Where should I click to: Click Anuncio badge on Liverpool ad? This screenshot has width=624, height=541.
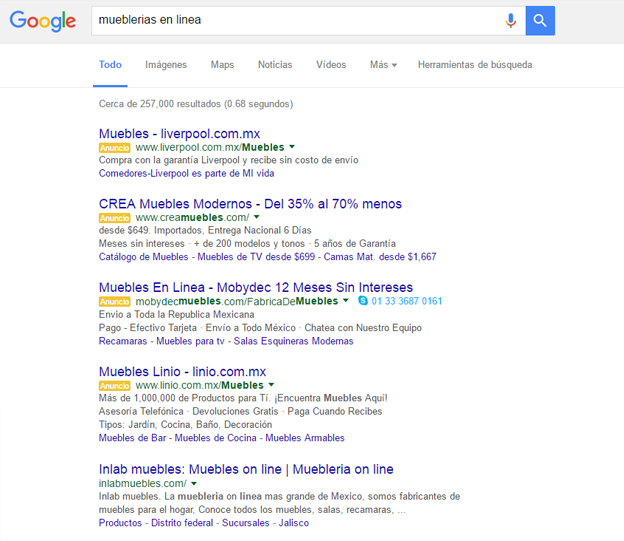click(115, 148)
